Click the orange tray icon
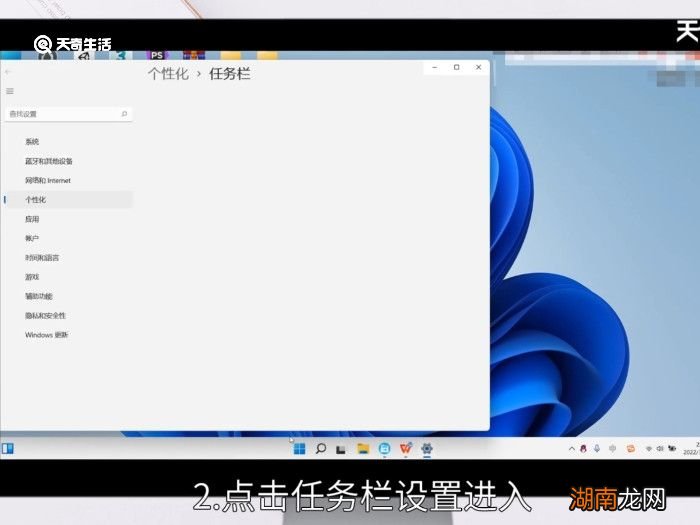This screenshot has width=700, height=525. point(630,449)
